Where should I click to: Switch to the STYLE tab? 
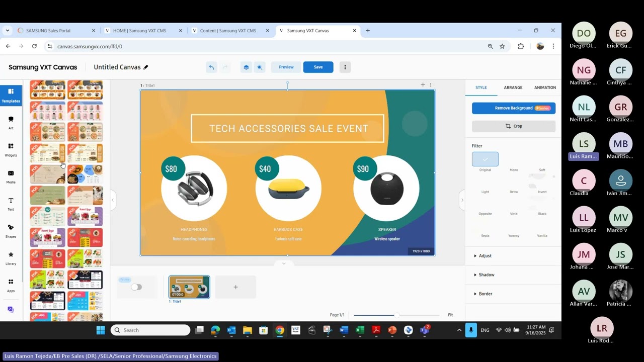[x=481, y=87]
